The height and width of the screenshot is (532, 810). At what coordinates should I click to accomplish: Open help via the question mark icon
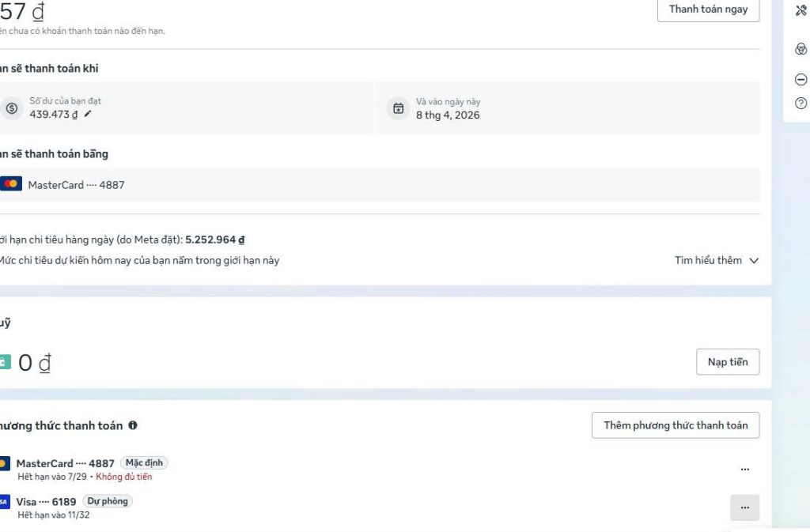tap(801, 104)
